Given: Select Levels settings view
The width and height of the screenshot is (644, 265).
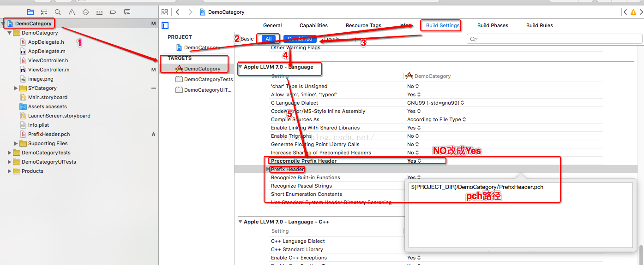Looking at the screenshot, I should point(331,39).
